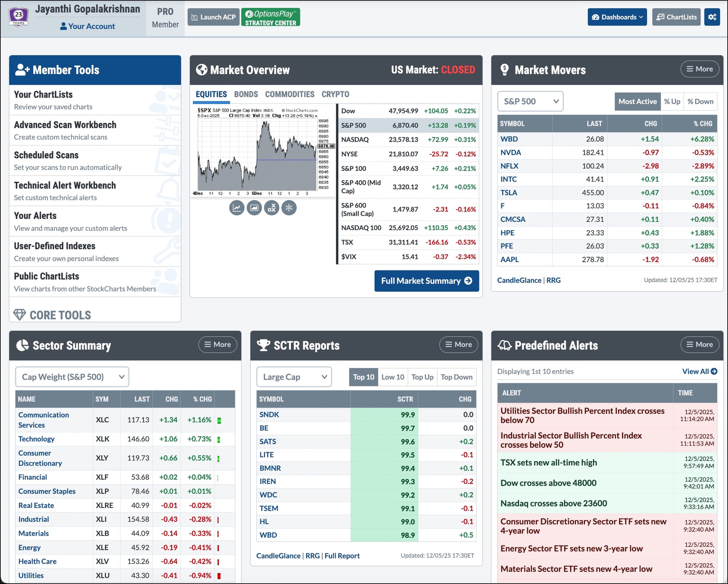Switch to the CRYPTO tab
This screenshot has height=584, width=728.
(x=335, y=94)
